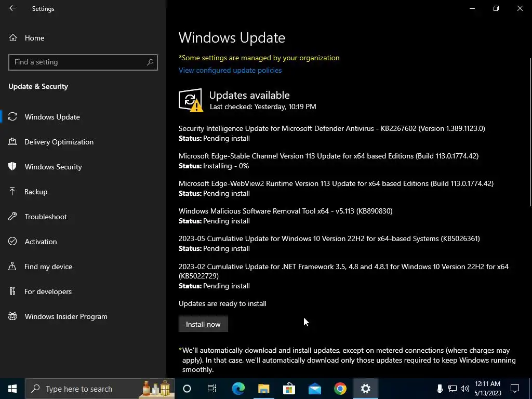This screenshot has width=532, height=399.
Task: Click the Windows Security shield icon
Action: point(12,166)
